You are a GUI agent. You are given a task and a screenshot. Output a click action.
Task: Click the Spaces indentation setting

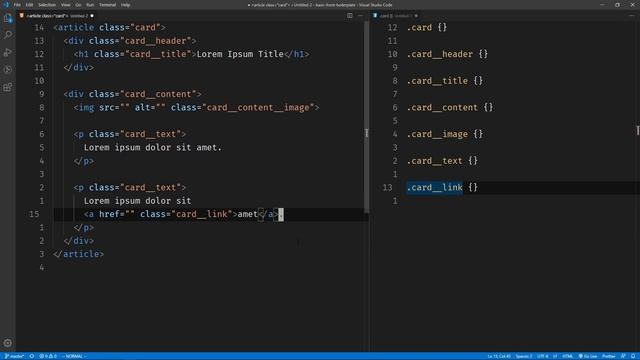tap(524, 356)
